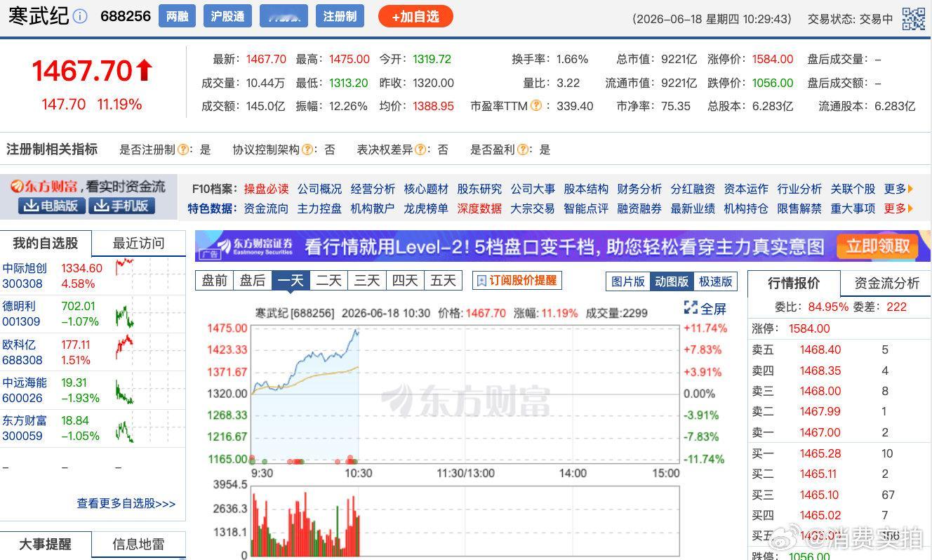
Task: Open 中际旭创 mini trend chart
Action: tap(125, 267)
